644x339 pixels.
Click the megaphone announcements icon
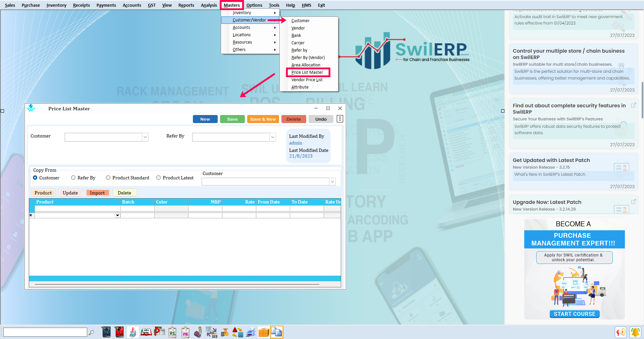[621, 332]
